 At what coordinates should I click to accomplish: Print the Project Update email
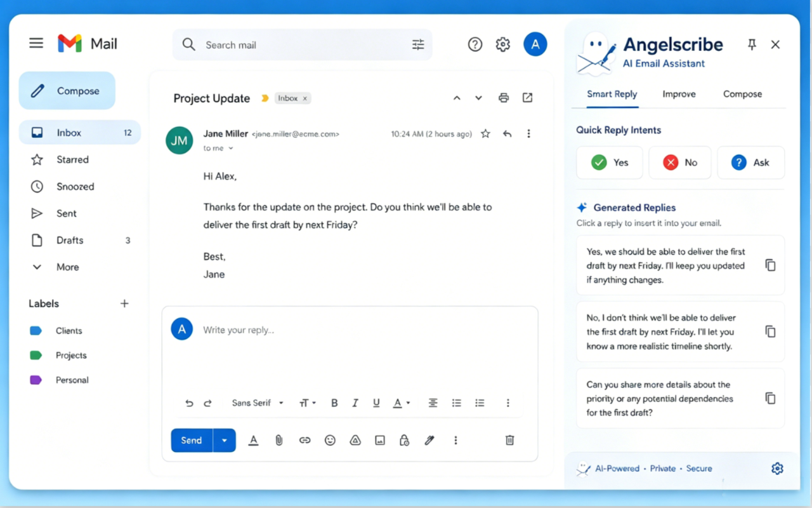pyautogui.click(x=504, y=98)
